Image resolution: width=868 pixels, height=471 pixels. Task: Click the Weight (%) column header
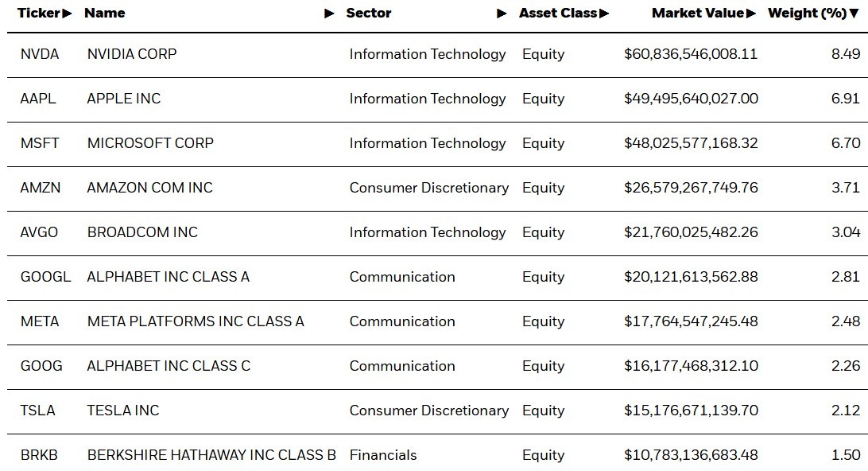[x=806, y=14]
